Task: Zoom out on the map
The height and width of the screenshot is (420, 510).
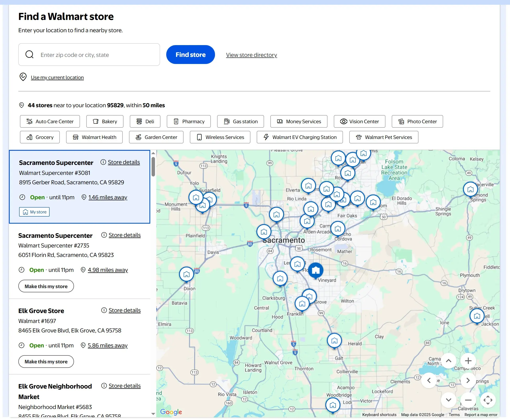Action: coord(468,400)
